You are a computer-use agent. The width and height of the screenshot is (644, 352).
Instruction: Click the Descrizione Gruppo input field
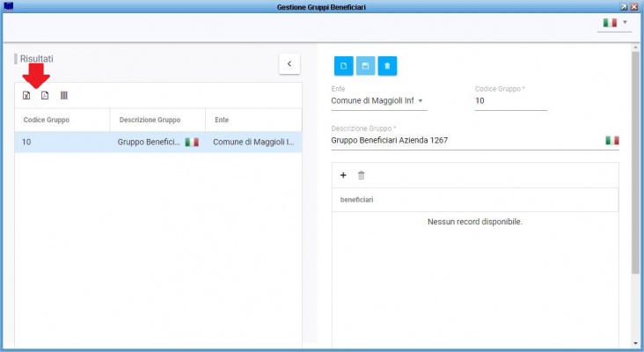click(x=466, y=140)
